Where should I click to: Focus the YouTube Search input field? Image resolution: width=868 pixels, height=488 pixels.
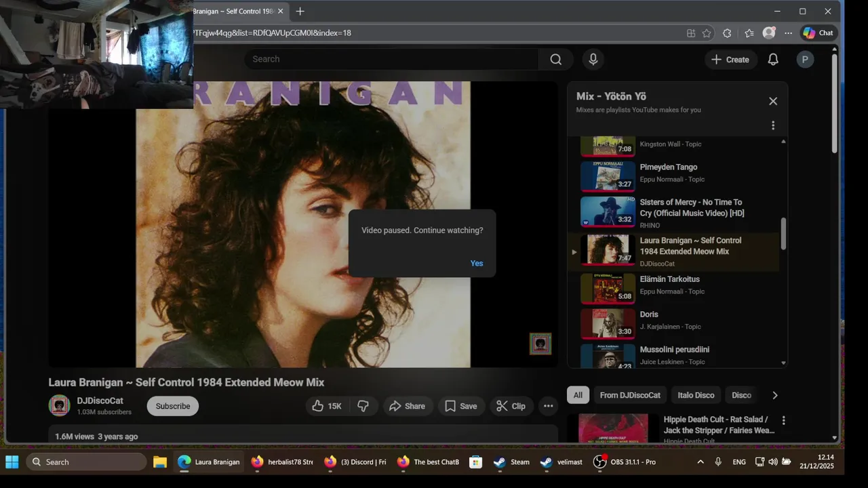[392, 59]
